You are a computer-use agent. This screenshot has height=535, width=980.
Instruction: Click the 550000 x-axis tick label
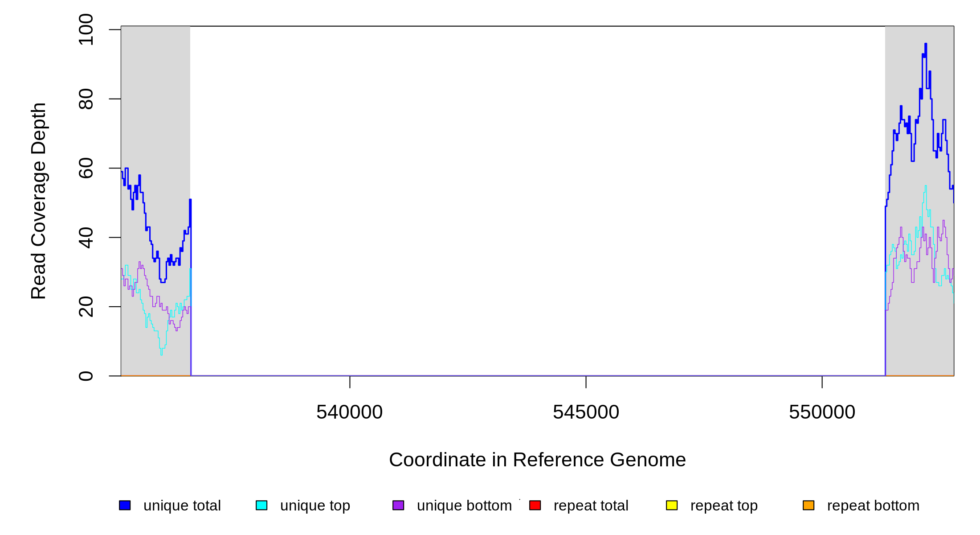pyautogui.click(x=822, y=412)
